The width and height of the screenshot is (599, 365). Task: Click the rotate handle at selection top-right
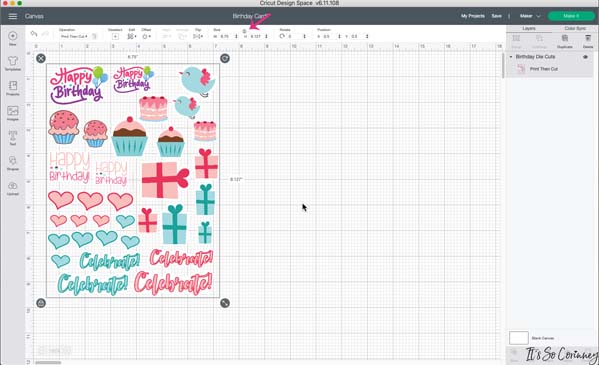click(x=225, y=58)
